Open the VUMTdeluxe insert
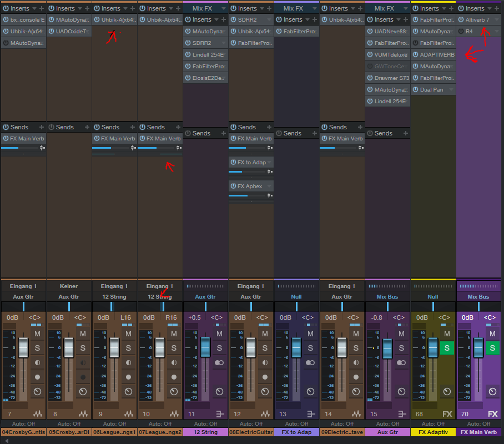 (x=391, y=54)
